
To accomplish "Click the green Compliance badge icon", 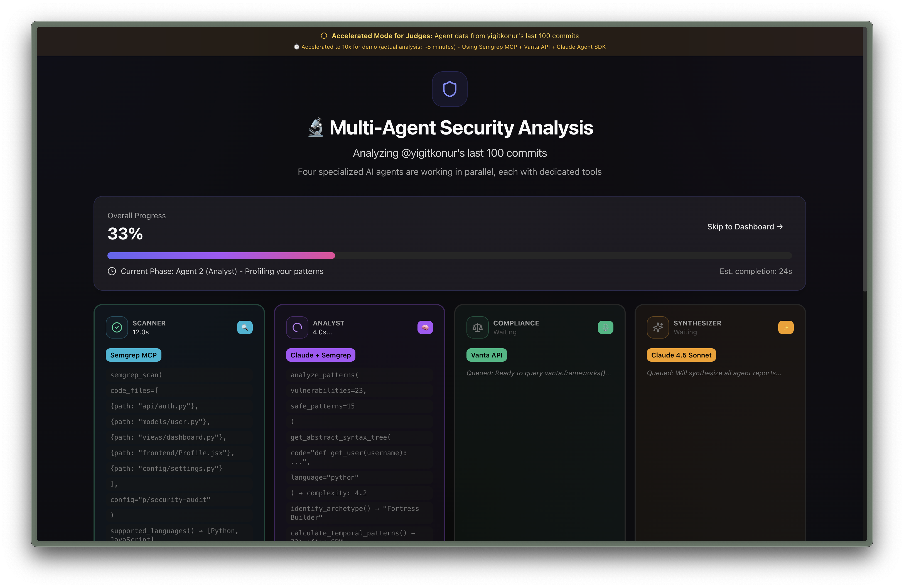I will pos(605,327).
